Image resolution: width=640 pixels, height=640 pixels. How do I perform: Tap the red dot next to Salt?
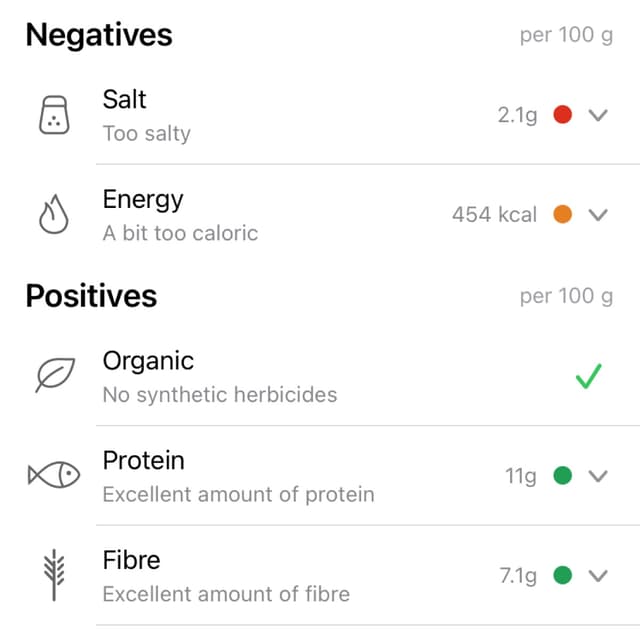point(562,114)
